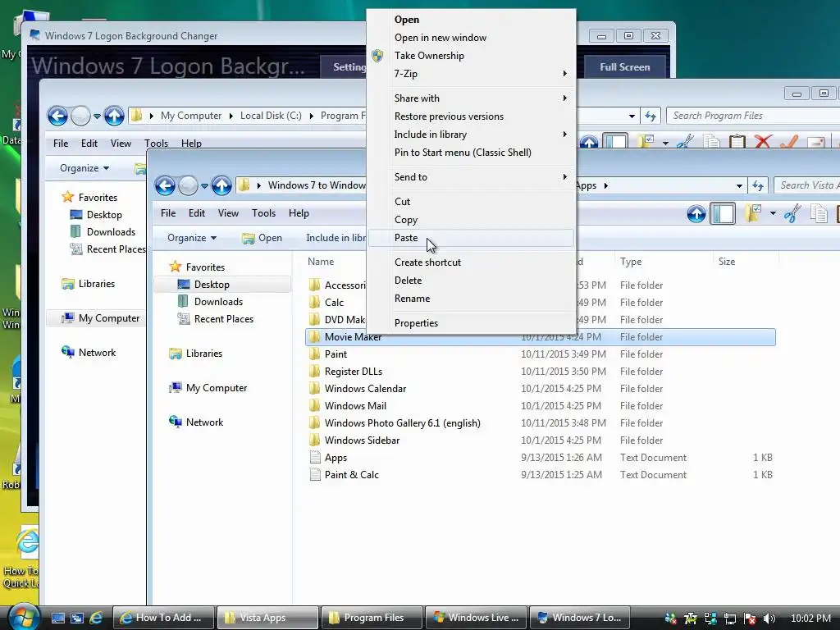Expand the 7-Zip submenu
Image resolution: width=840 pixels, height=630 pixels.
click(x=471, y=73)
